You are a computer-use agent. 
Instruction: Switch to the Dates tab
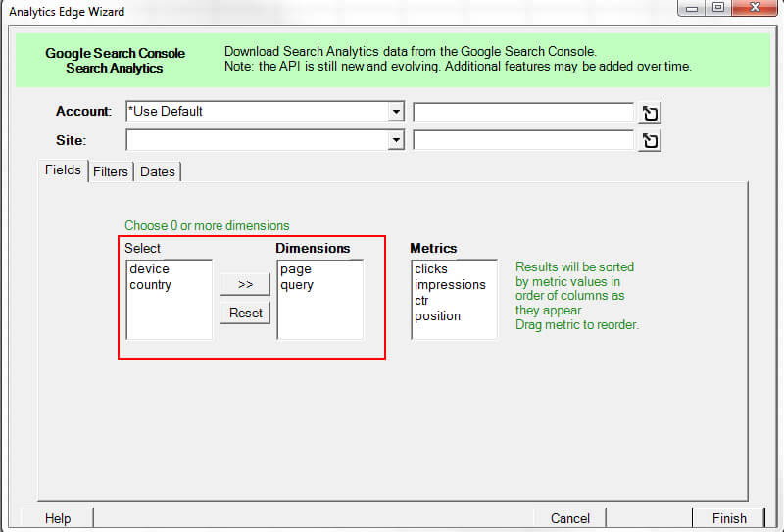[158, 172]
